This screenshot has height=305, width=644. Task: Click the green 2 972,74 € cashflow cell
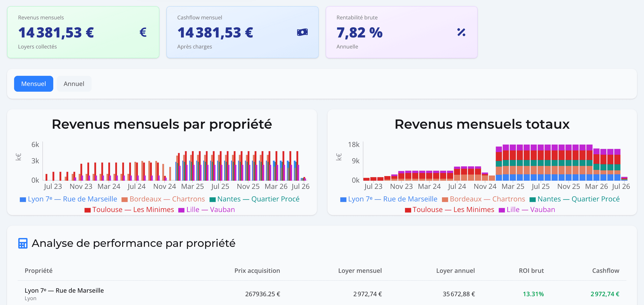pyautogui.click(x=605, y=294)
